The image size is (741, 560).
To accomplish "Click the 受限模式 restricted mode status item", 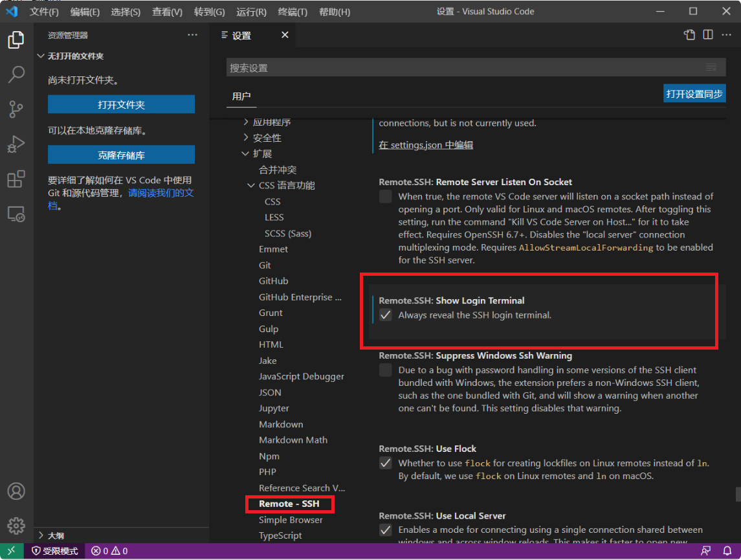I will (x=55, y=551).
